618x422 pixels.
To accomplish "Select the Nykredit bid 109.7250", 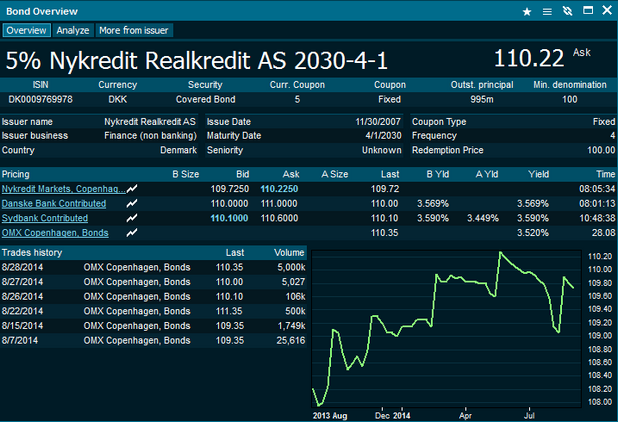I will click(x=229, y=189).
